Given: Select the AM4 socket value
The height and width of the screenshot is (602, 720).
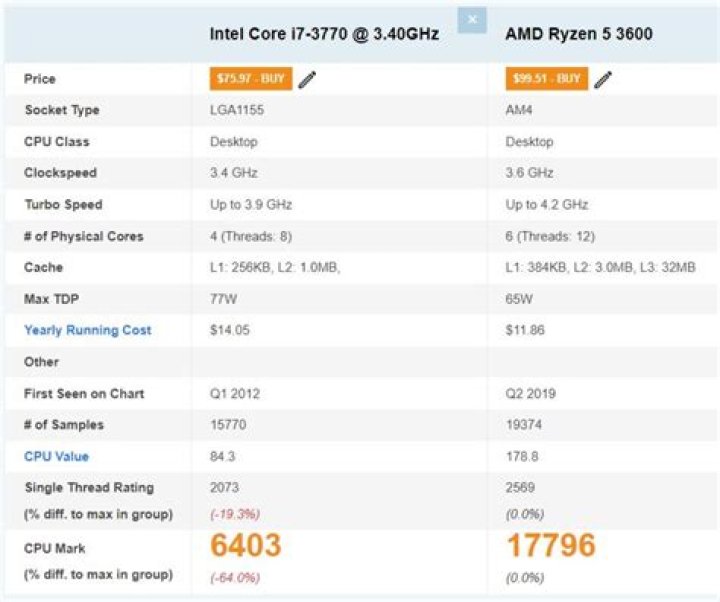Looking at the screenshot, I should [520, 110].
